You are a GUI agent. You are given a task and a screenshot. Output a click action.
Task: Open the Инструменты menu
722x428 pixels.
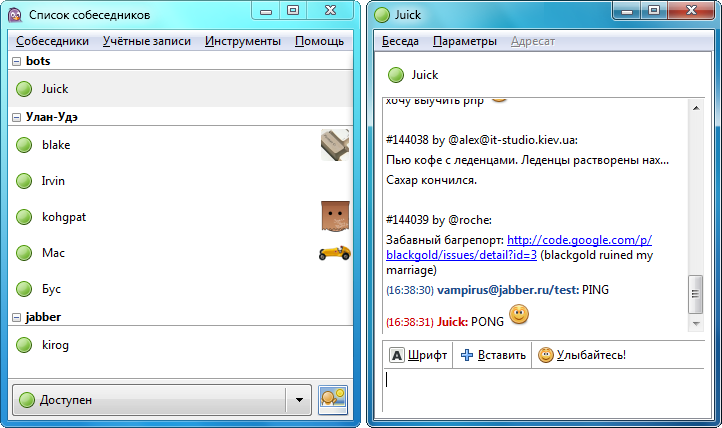click(243, 41)
